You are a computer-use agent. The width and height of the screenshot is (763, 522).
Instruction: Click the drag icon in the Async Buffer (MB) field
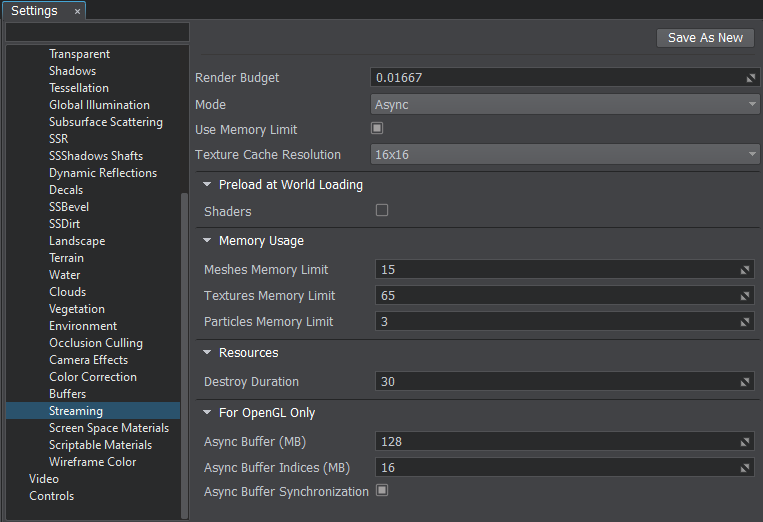(x=745, y=442)
